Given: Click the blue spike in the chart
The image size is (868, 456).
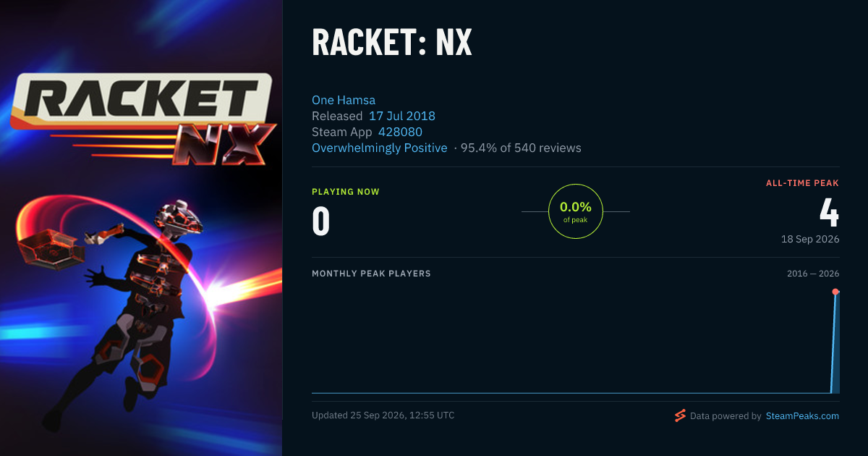Looking at the screenshot, I should [835, 343].
